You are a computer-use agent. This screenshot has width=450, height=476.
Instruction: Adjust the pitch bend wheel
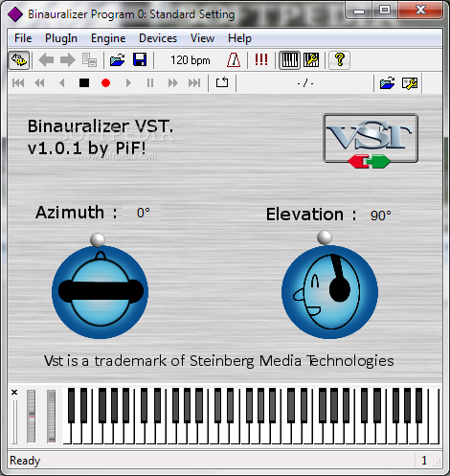(x=32, y=417)
